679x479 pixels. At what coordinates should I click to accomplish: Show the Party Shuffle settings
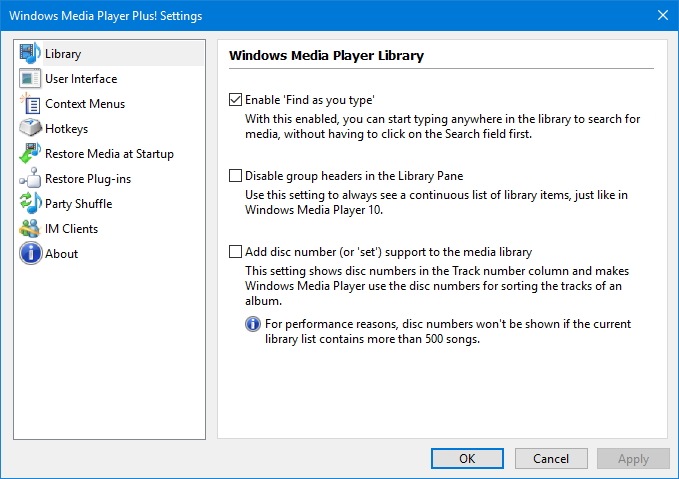(78, 204)
